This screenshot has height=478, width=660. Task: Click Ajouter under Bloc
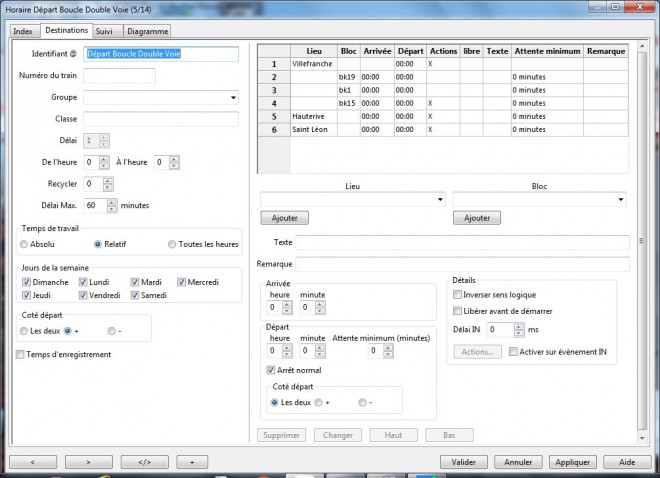click(x=477, y=218)
